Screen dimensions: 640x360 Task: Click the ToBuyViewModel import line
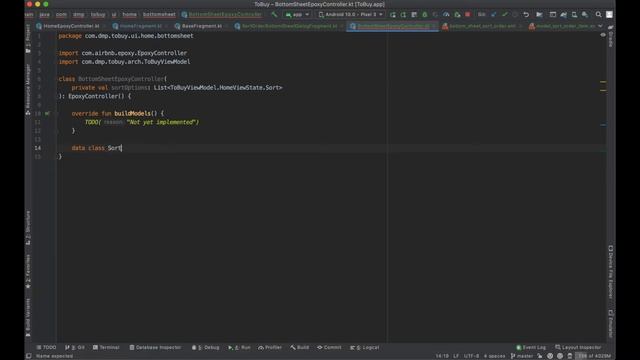124,62
